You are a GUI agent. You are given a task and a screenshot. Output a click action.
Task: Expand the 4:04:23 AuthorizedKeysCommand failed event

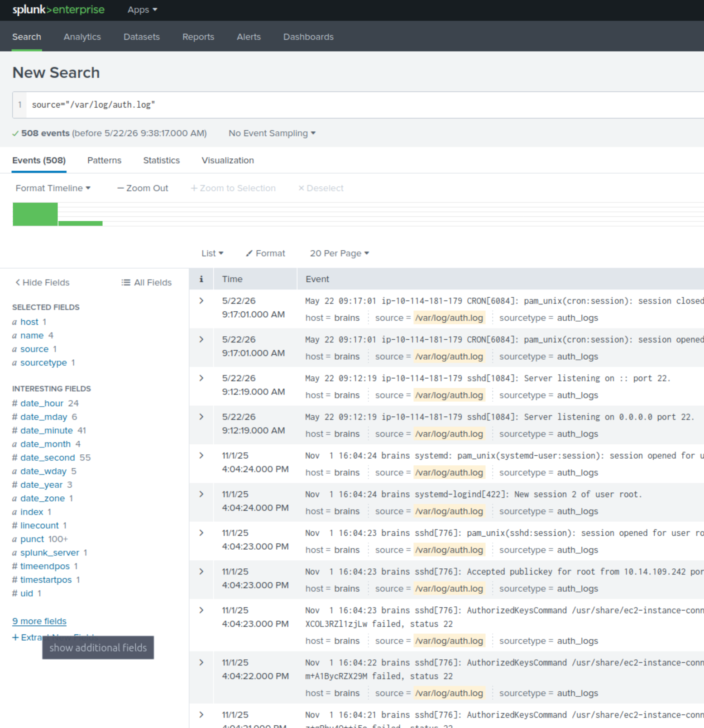point(201,610)
